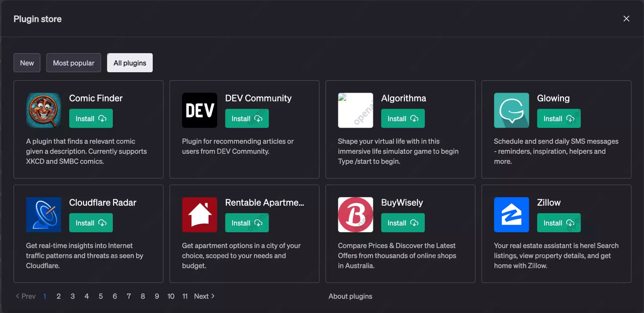Switch to the New plugins tab
This screenshot has width=644, height=313.
pos(27,63)
